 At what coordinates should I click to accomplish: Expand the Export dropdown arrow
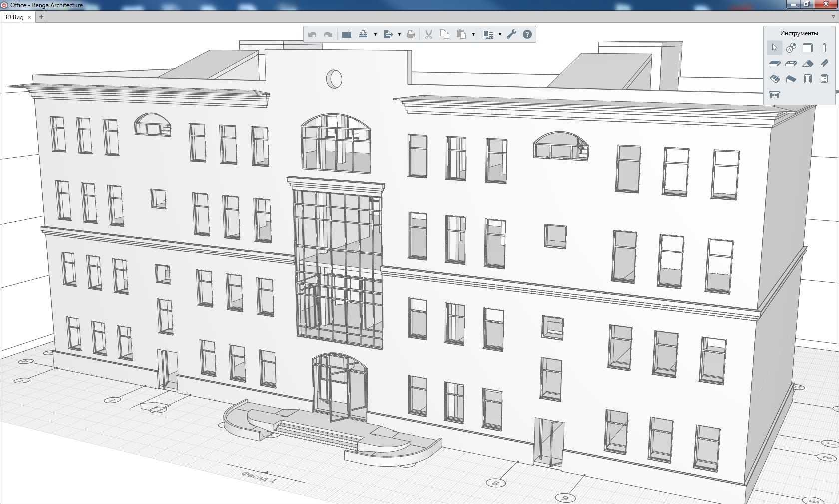pos(399,34)
